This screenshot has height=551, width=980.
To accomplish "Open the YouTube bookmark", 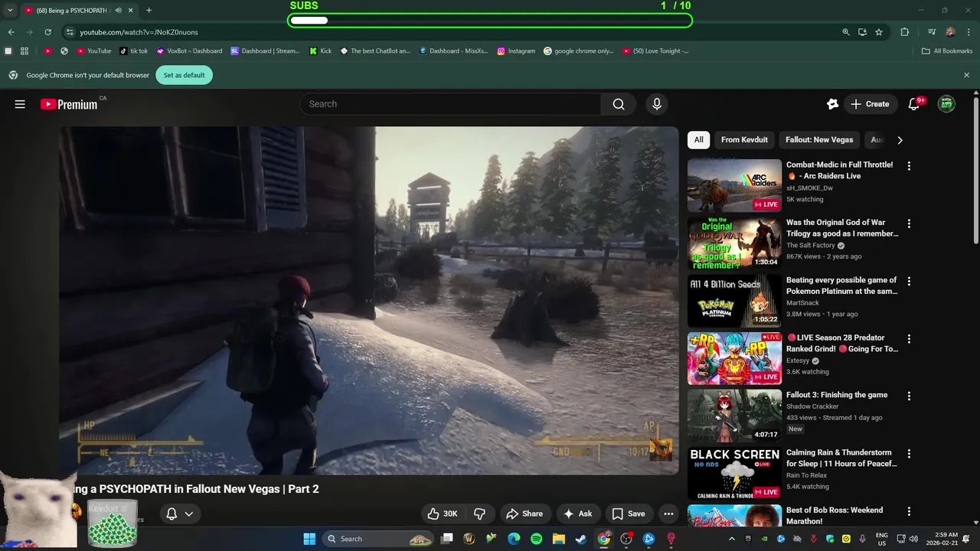I will (93, 51).
